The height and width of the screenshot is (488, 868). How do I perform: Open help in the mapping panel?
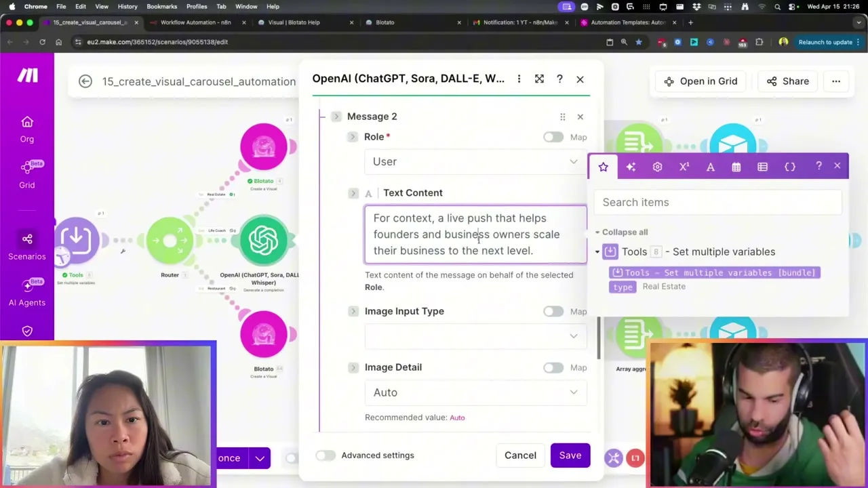(818, 166)
